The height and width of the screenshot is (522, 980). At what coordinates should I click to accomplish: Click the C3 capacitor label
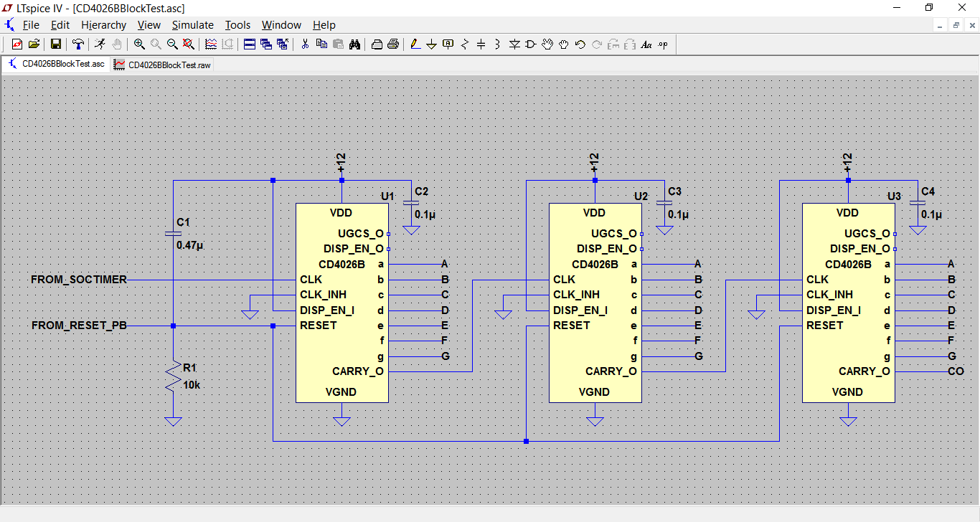pos(674,191)
